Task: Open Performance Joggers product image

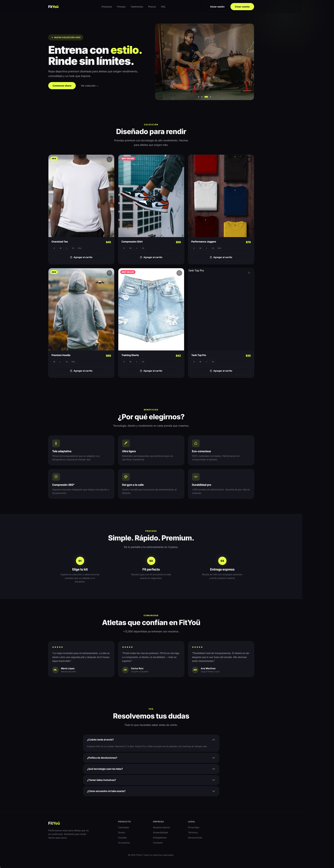Action: pos(221,196)
